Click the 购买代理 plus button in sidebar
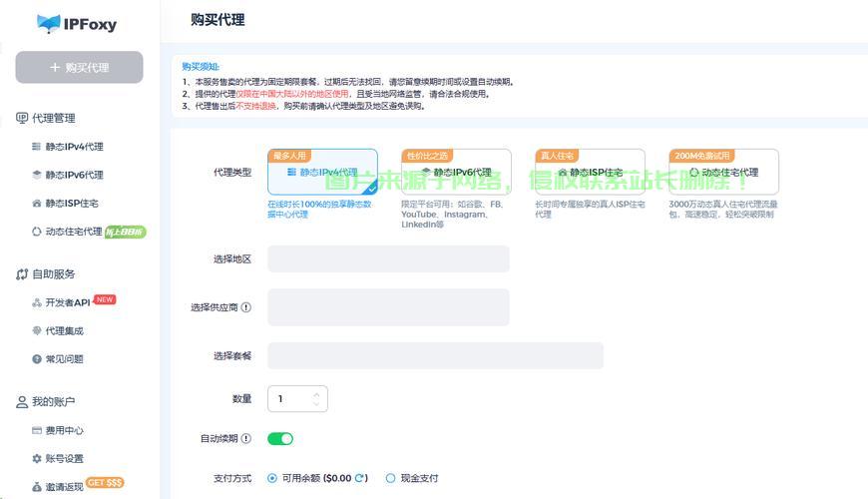The width and height of the screenshot is (868, 499). (79, 68)
